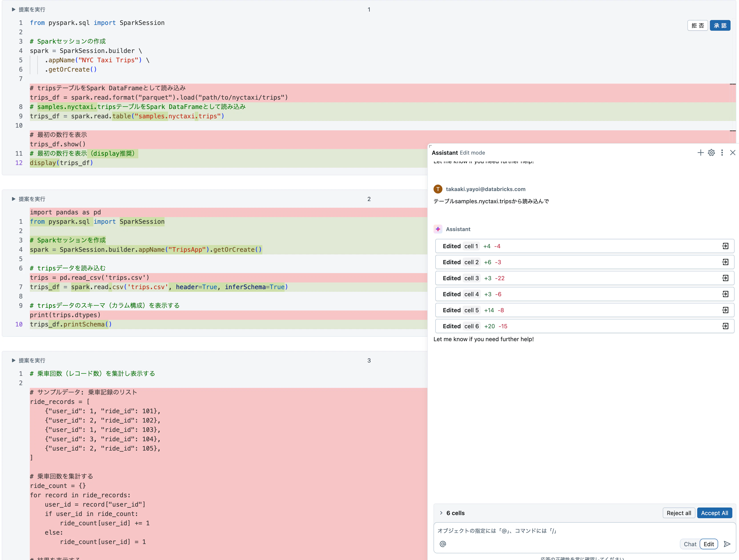739x560 pixels.
Task: Click the 'ride_records = [' line in cell 3
Action: (60, 402)
